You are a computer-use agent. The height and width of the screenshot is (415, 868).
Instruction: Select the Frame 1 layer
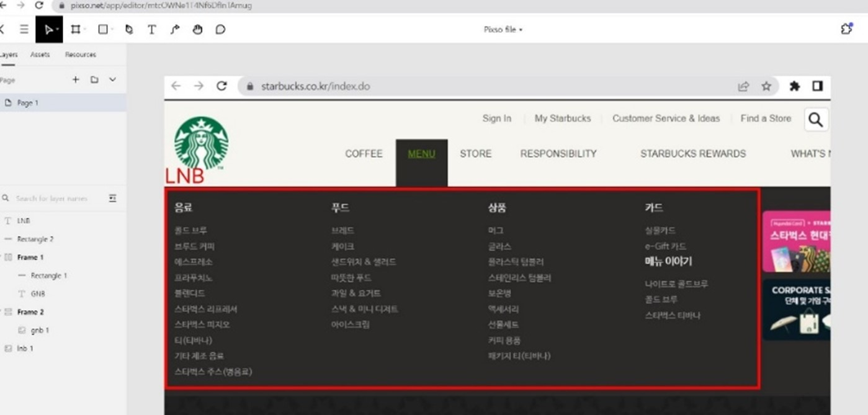[63, 257]
